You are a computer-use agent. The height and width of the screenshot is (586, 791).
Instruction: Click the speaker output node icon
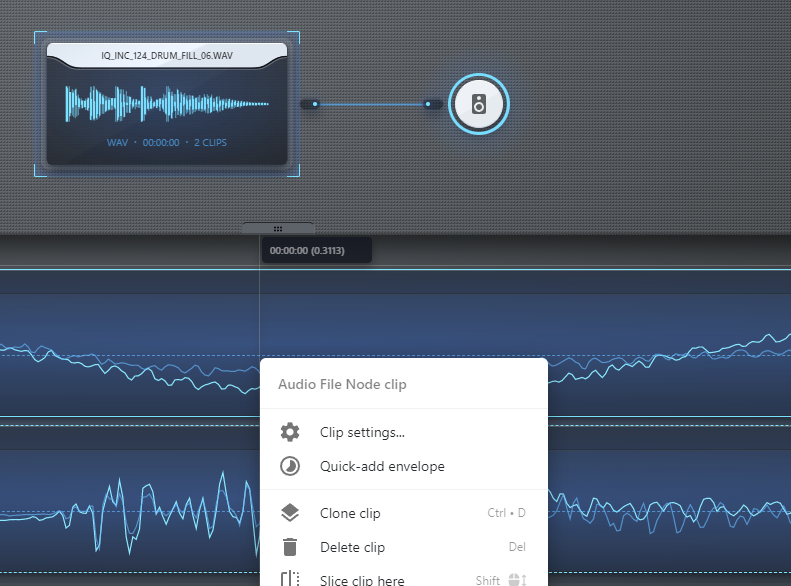(479, 104)
